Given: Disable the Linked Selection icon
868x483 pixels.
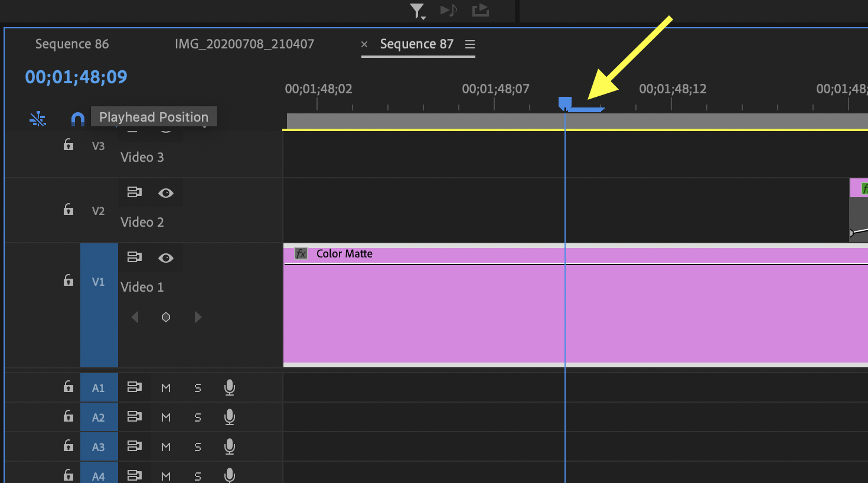Looking at the screenshot, I should pos(38,119).
